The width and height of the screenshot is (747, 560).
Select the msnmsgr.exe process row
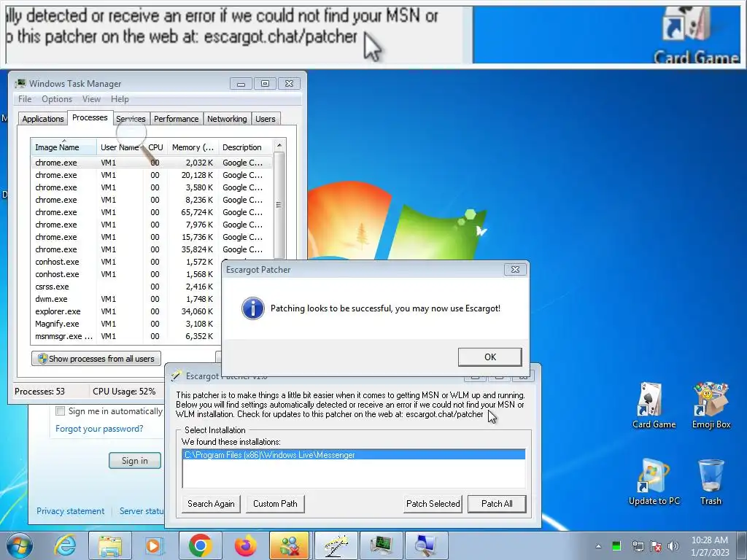pyautogui.click(x=125, y=336)
